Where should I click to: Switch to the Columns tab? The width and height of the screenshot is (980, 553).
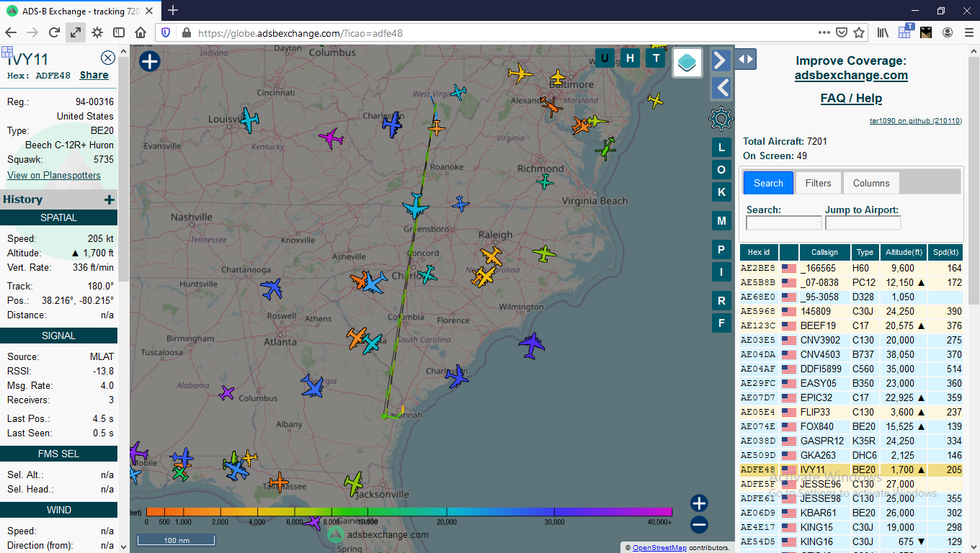(871, 183)
